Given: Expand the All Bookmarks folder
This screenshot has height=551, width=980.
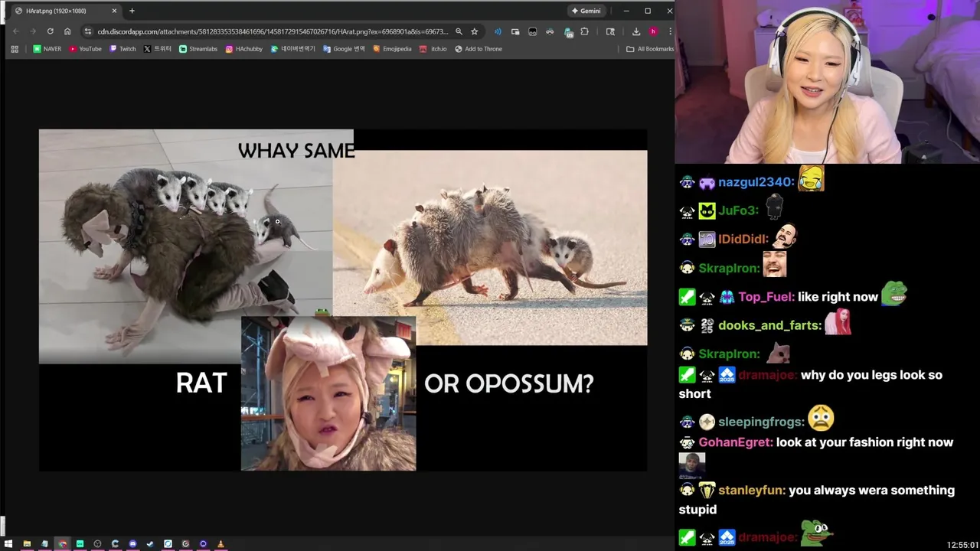Looking at the screenshot, I should pyautogui.click(x=650, y=49).
